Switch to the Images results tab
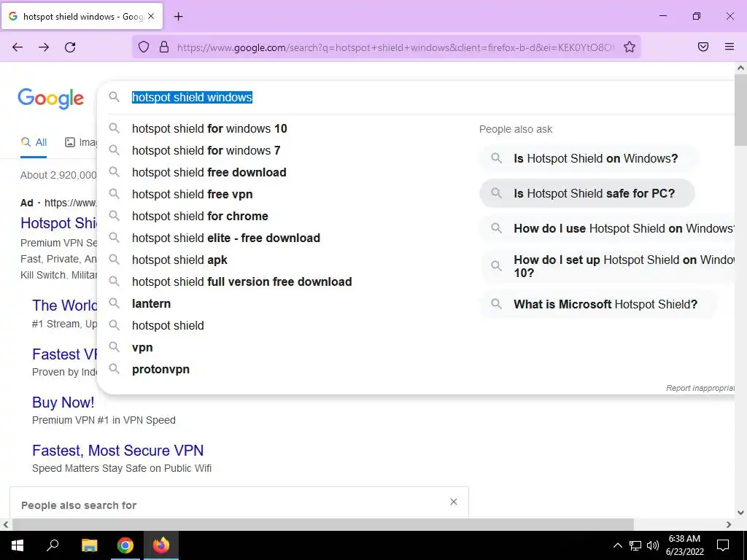 (x=81, y=142)
